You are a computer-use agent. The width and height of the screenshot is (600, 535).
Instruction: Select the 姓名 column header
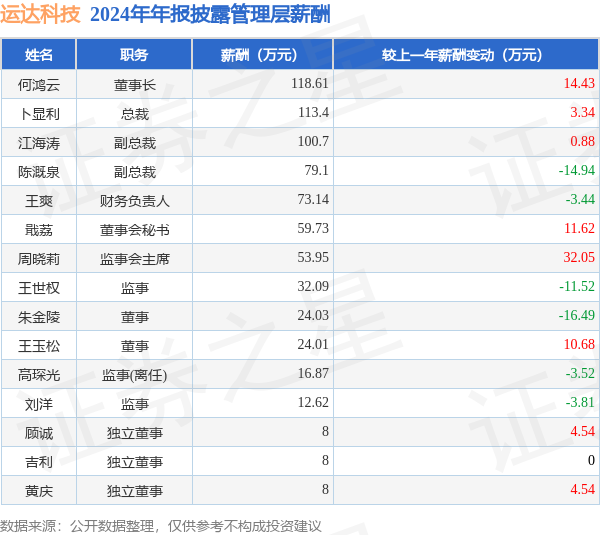39,55
